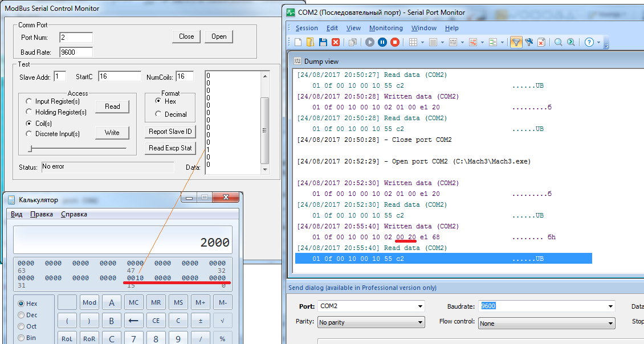Screen dimensions: 644x344
Task: Click the Help question mark icon
Action: [589, 42]
